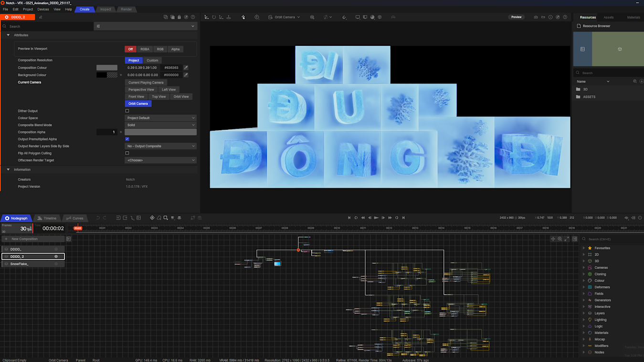Set Preview In Viewport to Alpha

pos(176,49)
